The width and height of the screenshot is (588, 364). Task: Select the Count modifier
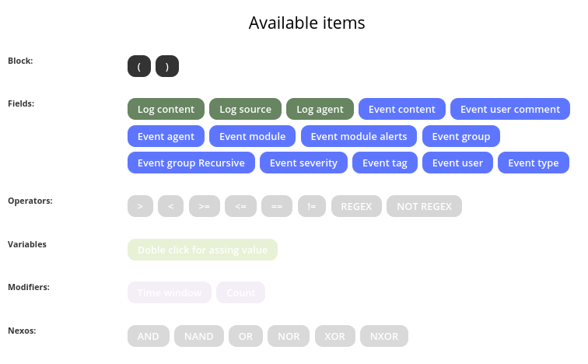241,292
